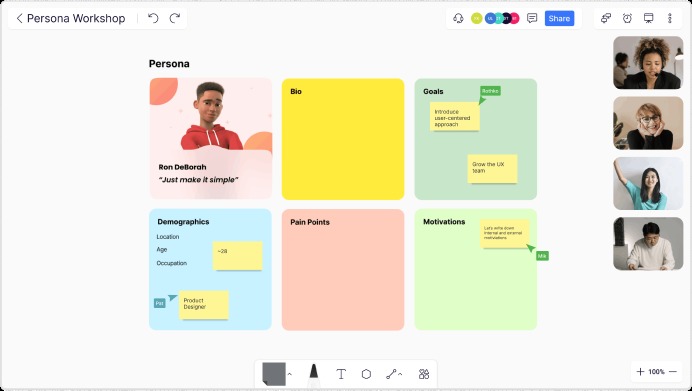
Task: Start presentation mode screen icon
Action: (648, 18)
